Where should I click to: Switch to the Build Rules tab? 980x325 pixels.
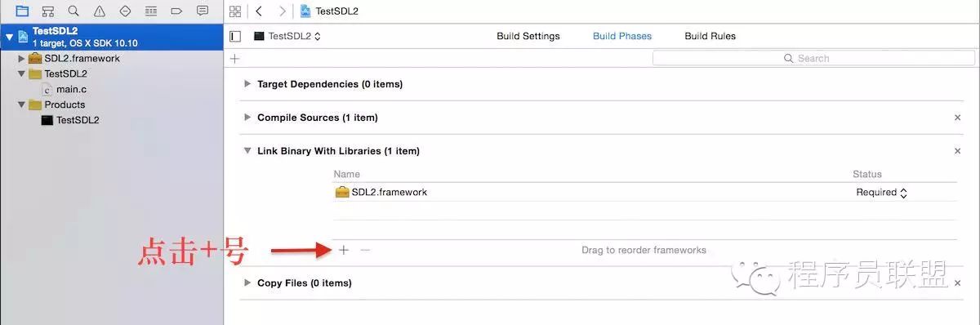710,36
